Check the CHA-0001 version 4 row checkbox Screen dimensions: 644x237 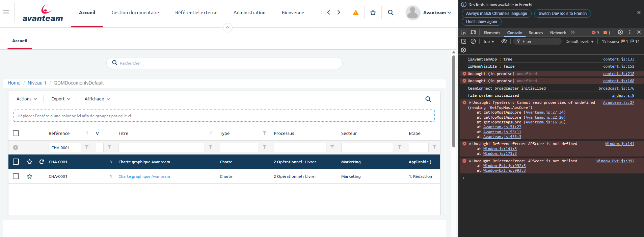click(x=16, y=176)
